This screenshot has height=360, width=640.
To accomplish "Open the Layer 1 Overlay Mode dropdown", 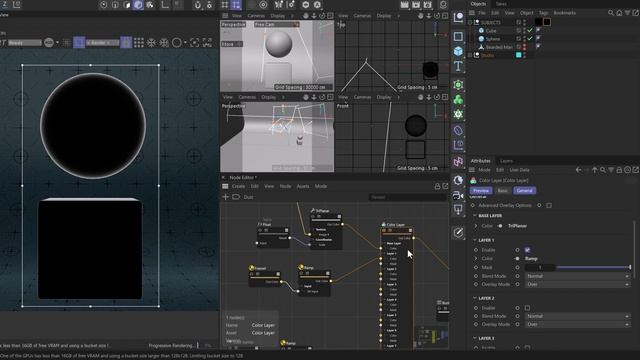I will [x=577, y=284].
